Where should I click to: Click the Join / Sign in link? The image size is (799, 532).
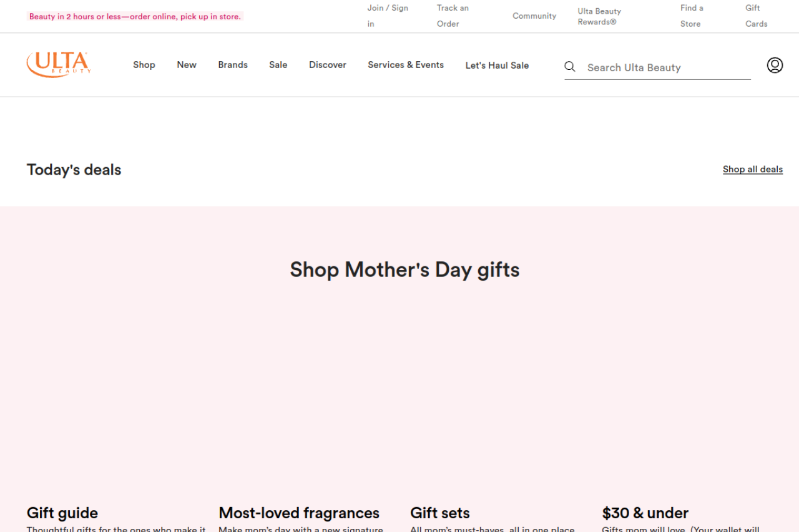(x=387, y=16)
